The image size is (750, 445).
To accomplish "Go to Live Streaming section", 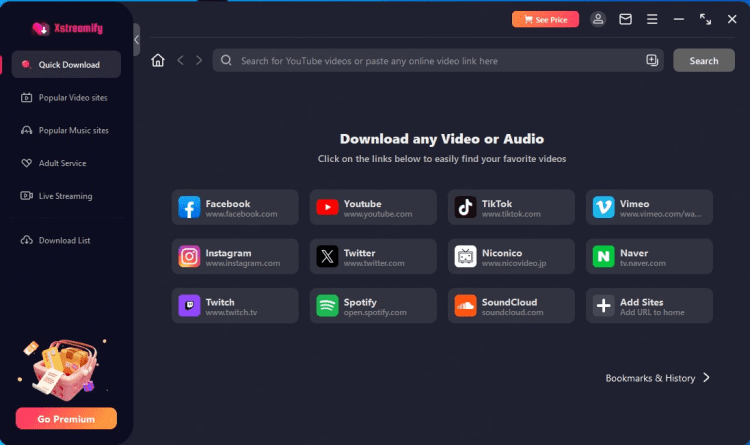I will point(66,196).
